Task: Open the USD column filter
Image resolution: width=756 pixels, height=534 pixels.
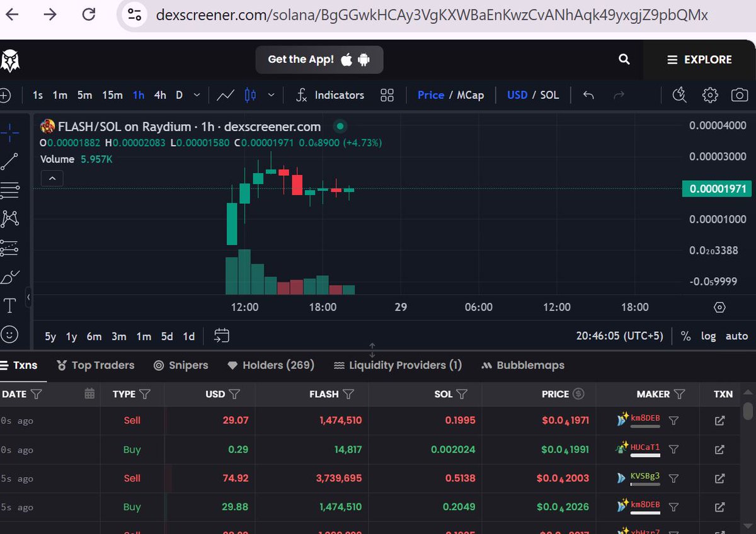Action: coord(235,394)
